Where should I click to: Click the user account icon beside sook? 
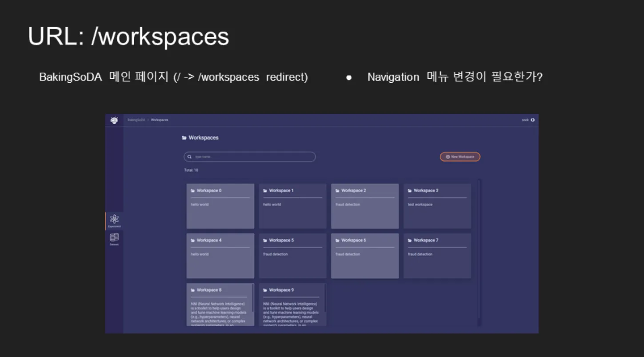pyautogui.click(x=532, y=120)
